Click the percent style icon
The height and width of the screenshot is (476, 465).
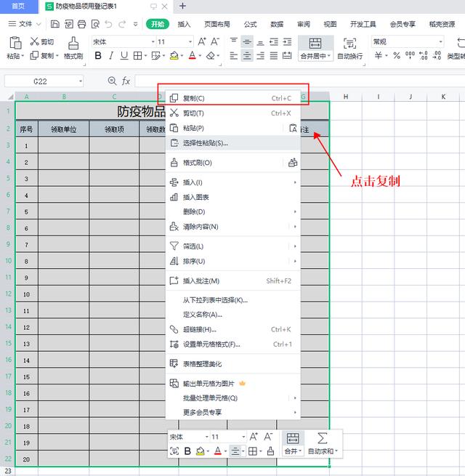[x=397, y=55]
